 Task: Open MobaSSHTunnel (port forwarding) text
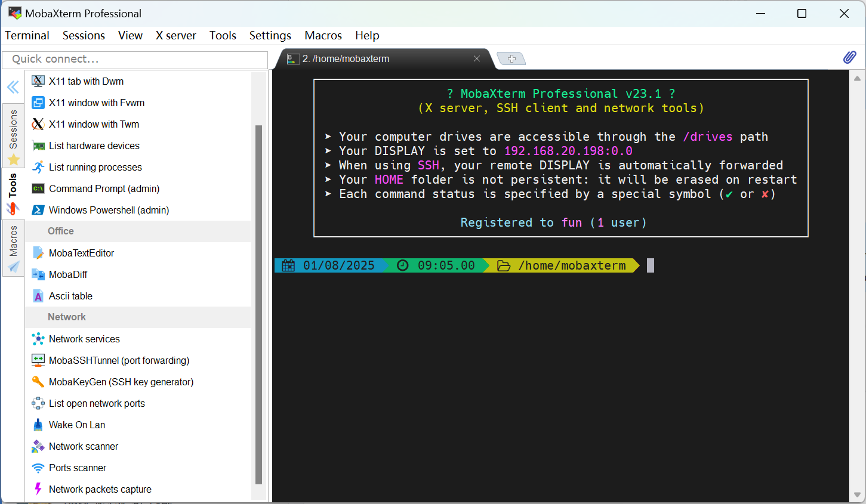[119, 360]
